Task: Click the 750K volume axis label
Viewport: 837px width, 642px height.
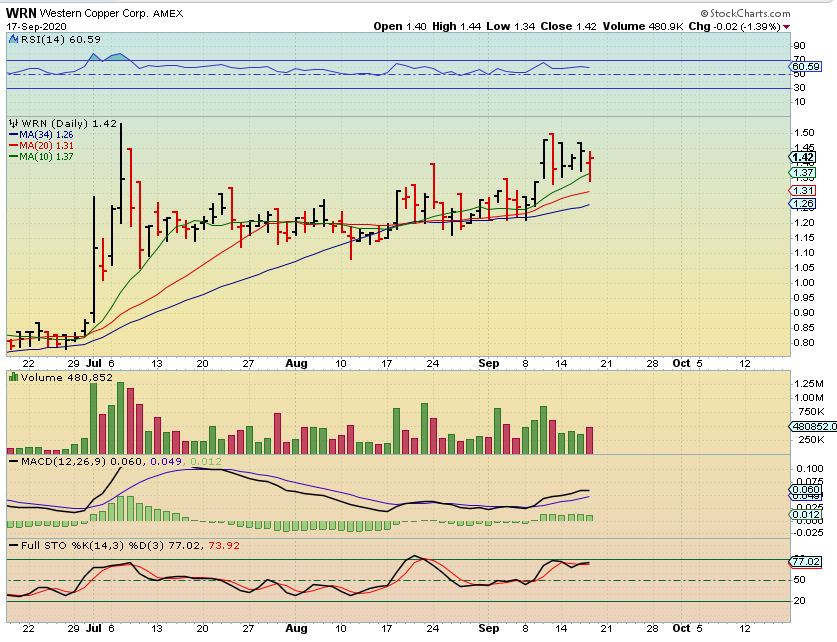Action: coord(811,411)
